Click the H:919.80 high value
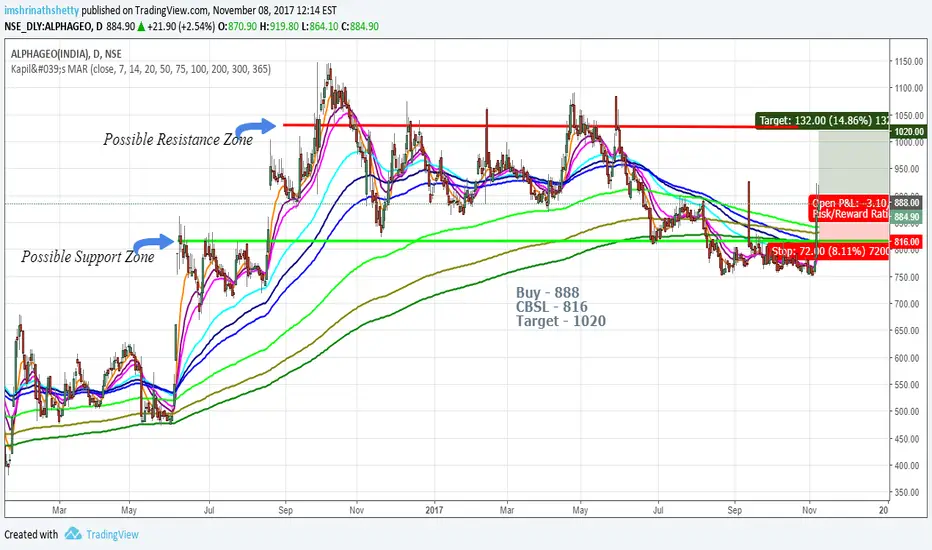Image resolution: width=932 pixels, height=550 pixels. [279, 26]
